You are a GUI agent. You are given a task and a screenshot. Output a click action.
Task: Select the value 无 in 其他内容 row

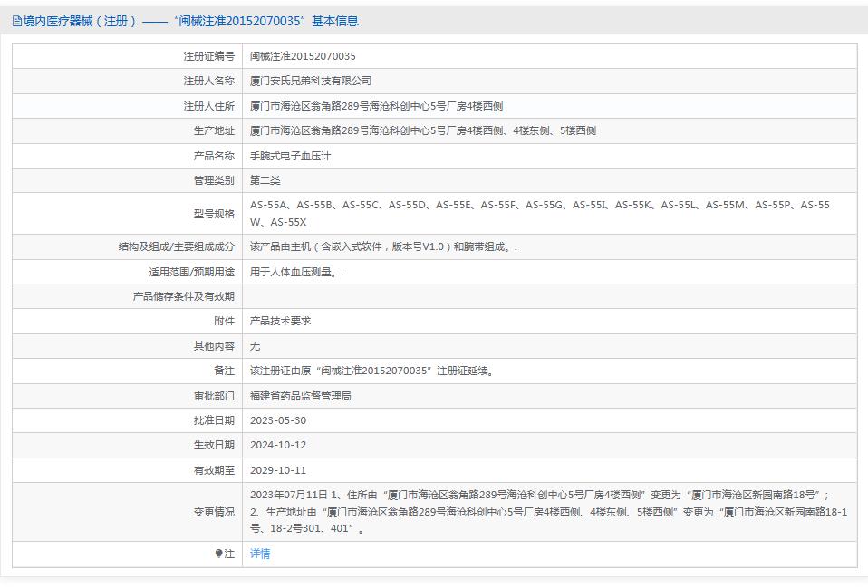click(255, 346)
